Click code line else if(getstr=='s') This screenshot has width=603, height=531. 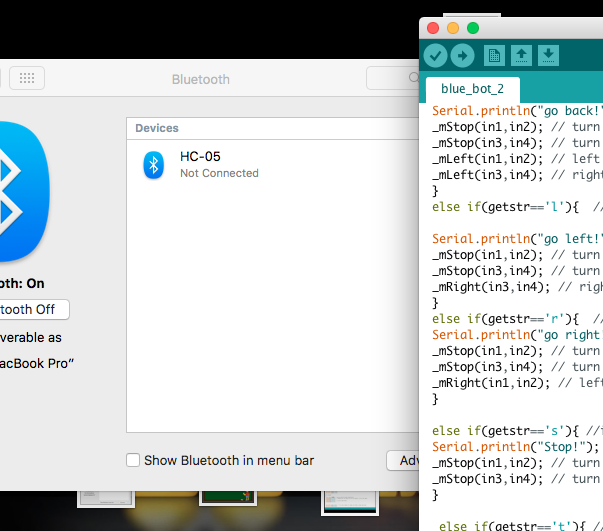pos(505,431)
